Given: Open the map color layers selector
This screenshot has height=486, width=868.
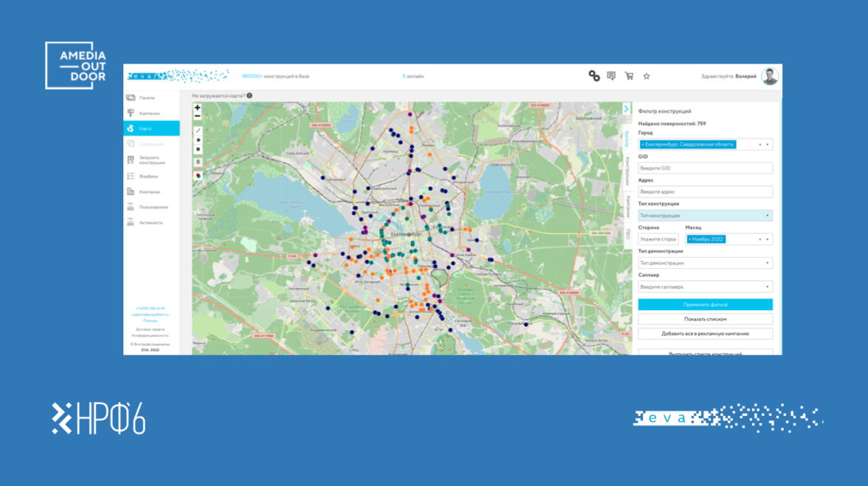Looking at the screenshot, I should click(x=198, y=176).
